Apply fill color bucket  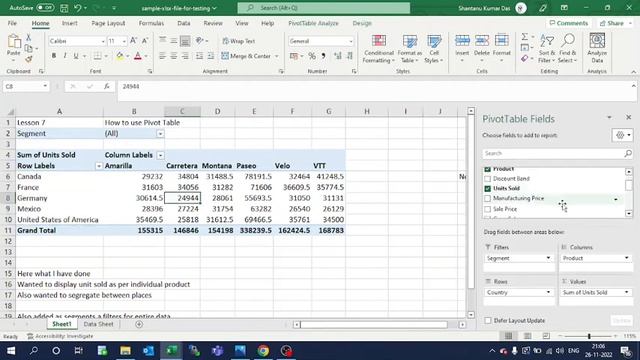click(120, 56)
